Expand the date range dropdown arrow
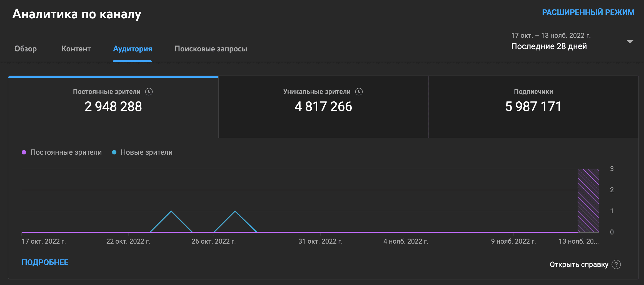 pos(630,42)
